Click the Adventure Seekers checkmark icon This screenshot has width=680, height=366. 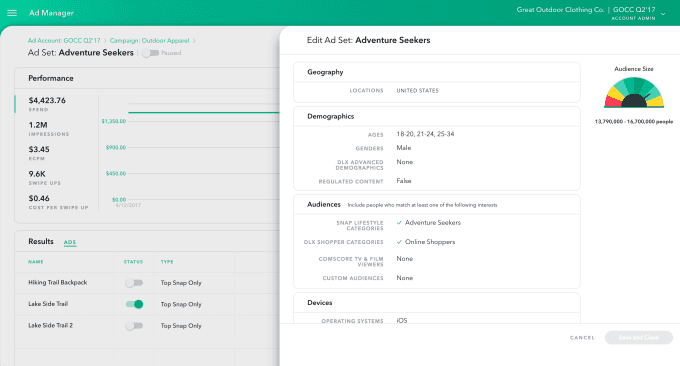(x=399, y=223)
